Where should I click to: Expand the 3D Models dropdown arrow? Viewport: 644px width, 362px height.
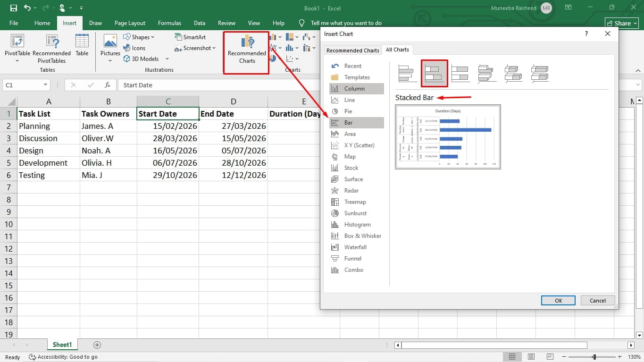pyautogui.click(x=167, y=59)
